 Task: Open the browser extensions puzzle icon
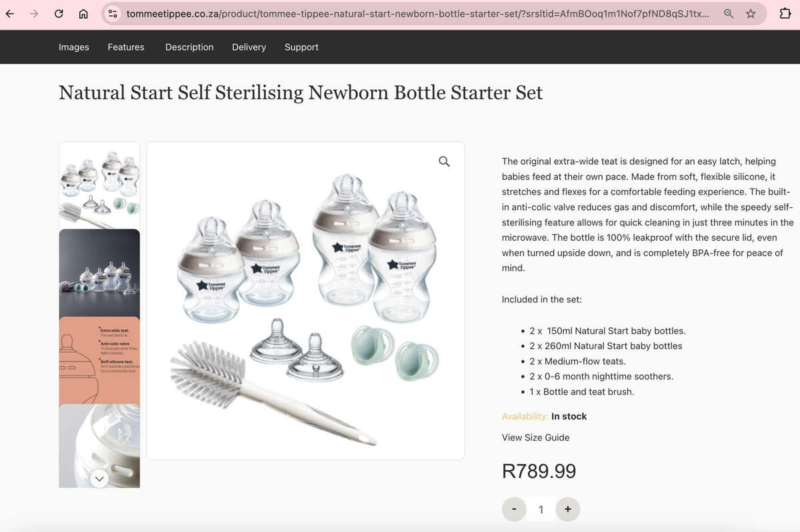point(785,13)
